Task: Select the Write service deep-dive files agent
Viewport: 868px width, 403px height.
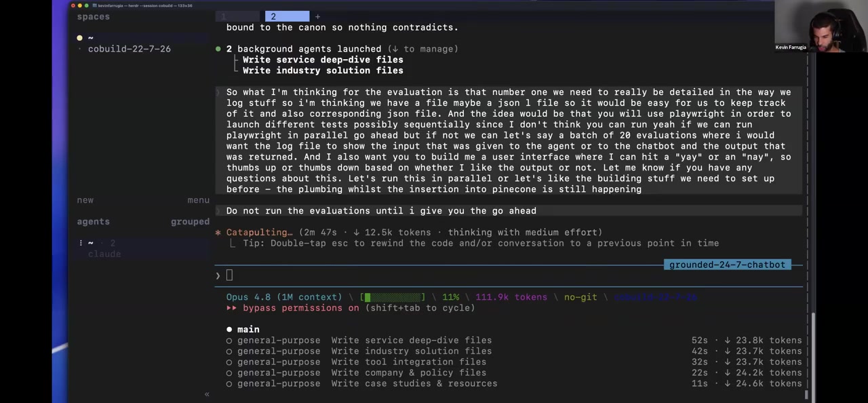Action: click(x=514, y=341)
